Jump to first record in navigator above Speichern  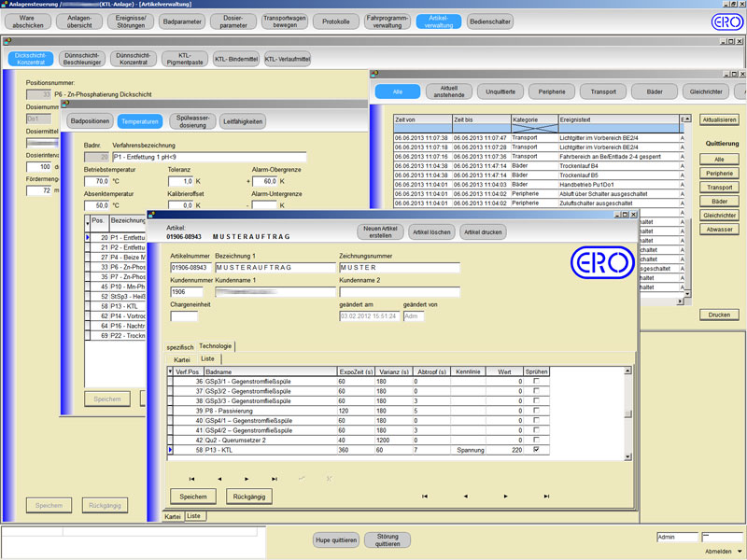[192, 479]
